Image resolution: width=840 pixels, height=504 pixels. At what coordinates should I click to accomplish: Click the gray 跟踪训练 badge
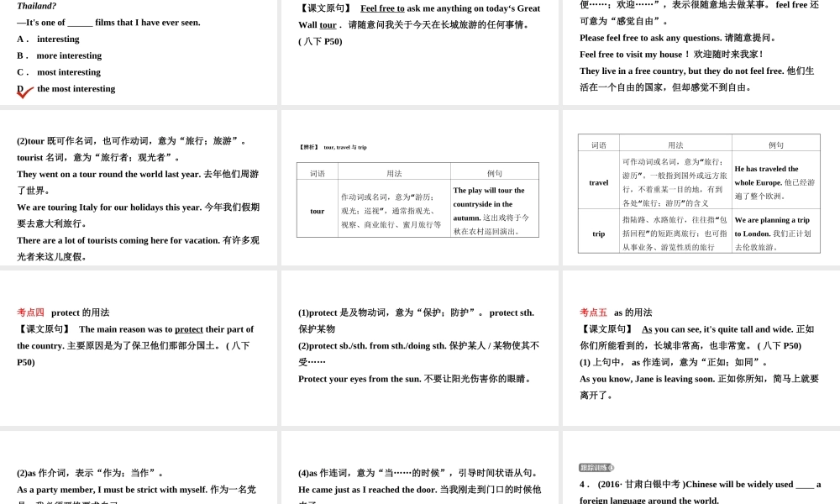(596, 468)
